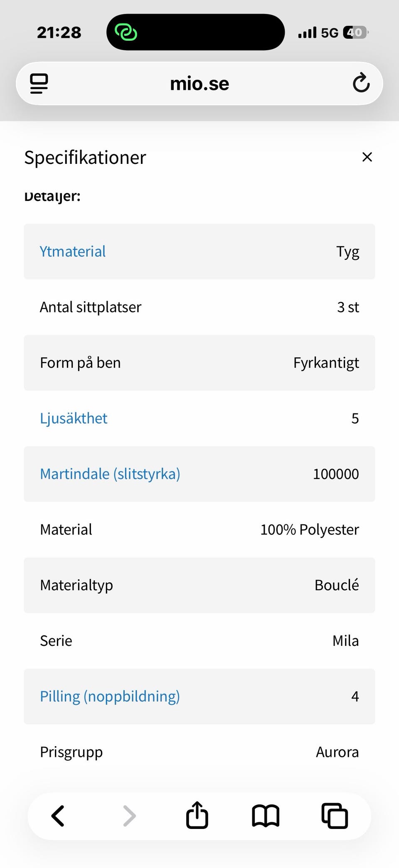The image size is (399, 868).
Task: Tap the Prisgrupp Aurora row
Action: (199, 752)
